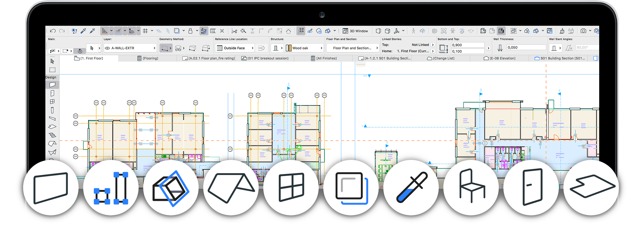The height and width of the screenshot is (231, 644).
Task: Open the [01 IPC breakout session] tab
Action: click(x=265, y=58)
